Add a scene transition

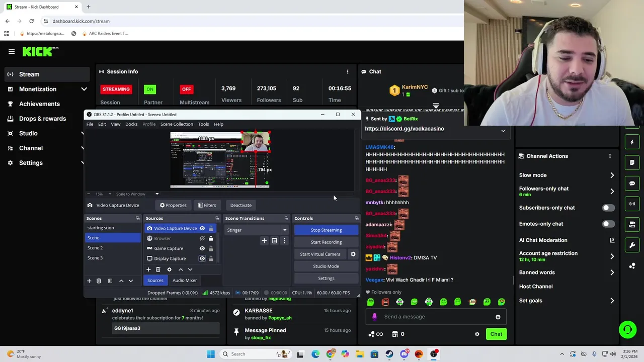[x=264, y=241]
